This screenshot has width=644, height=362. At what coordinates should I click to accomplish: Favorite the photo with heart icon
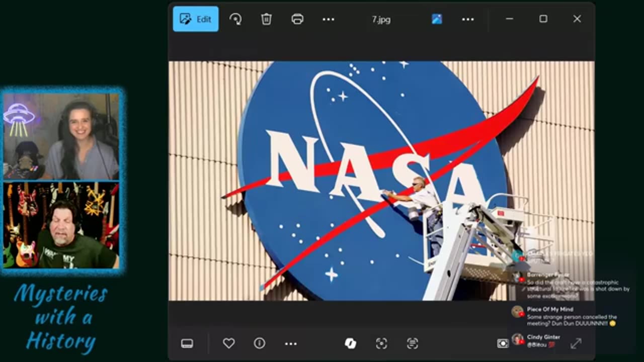pyautogui.click(x=229, y=343)
